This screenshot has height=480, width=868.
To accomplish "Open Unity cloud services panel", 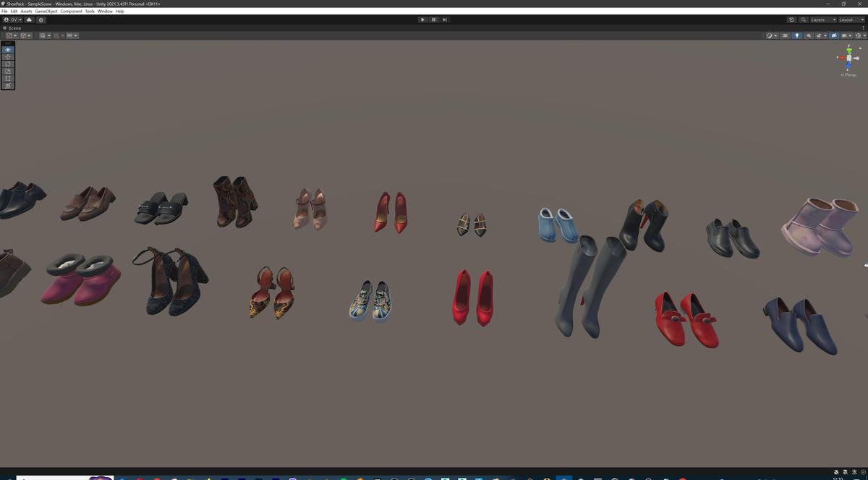I will pos(30,20).
